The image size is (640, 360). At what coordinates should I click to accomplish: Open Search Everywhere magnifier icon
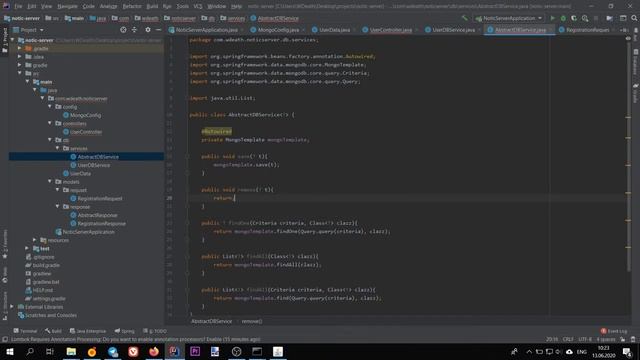[634, 18]
